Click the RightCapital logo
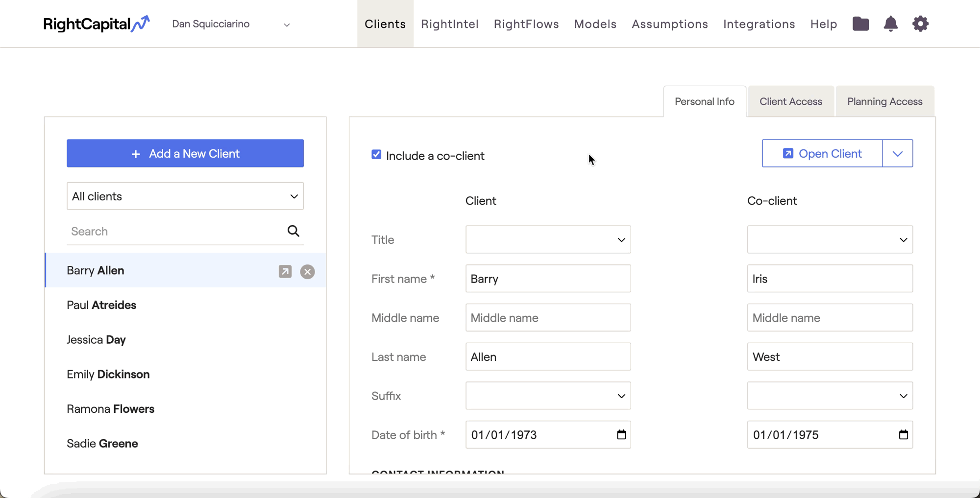This screenshot has width=980, height=498. coord(97,24)
